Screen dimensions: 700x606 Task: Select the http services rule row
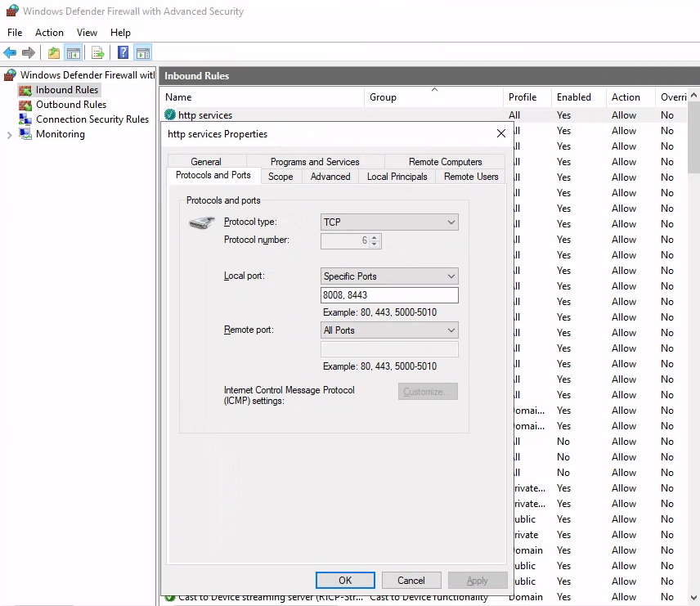click(424, 114)
